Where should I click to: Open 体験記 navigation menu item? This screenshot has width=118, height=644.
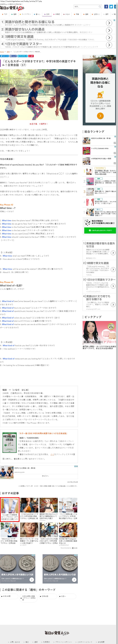(x=57, y=14)
